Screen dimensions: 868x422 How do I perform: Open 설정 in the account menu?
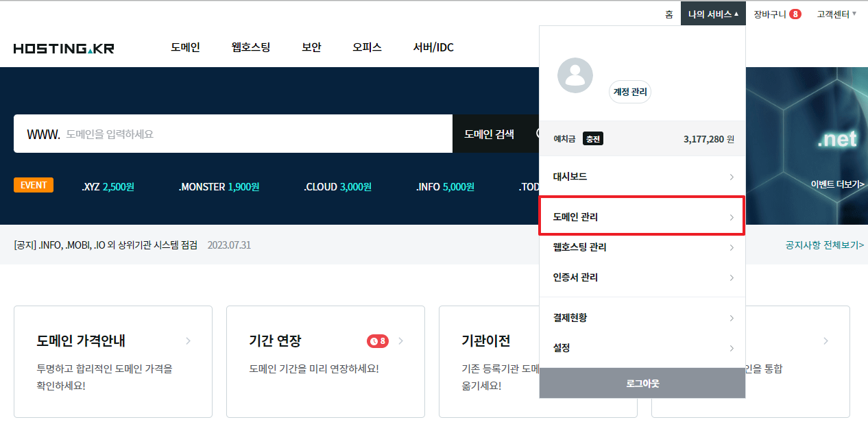pos(642,348)
